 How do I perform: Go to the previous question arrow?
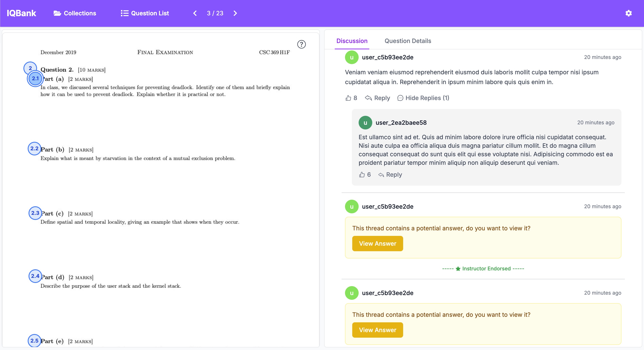(x=195, y=13)
